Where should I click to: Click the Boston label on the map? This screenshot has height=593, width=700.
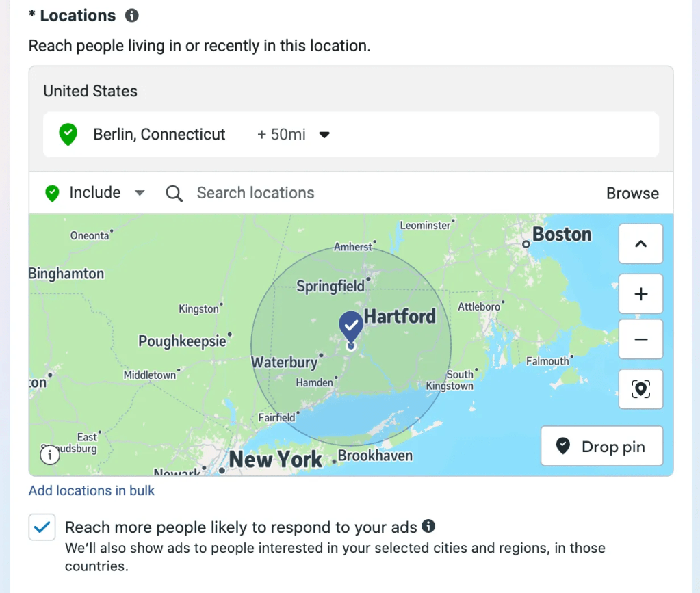561,235
